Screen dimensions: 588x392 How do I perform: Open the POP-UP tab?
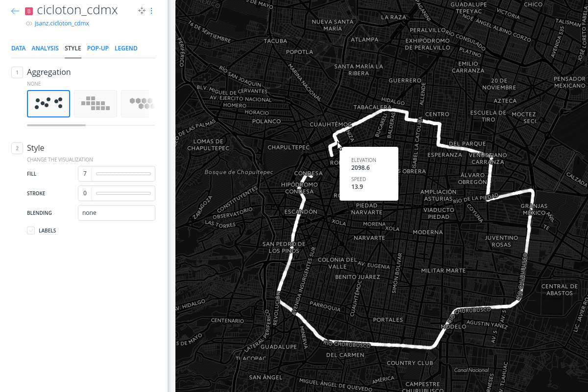click(x=98, y=48)
